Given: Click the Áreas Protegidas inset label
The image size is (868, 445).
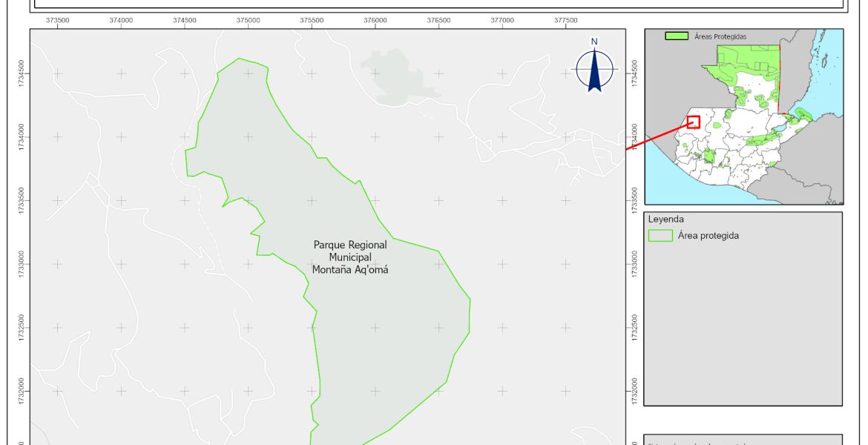Looking at the screenshot, I should coord(720,36).
